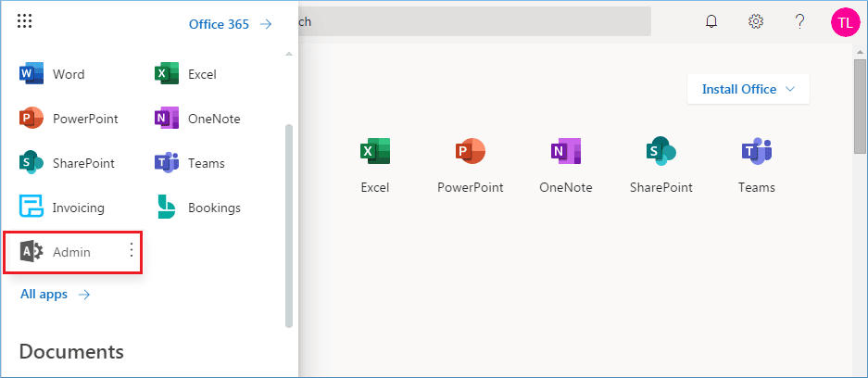Expand the Install Office dropdown

point(748,89)
